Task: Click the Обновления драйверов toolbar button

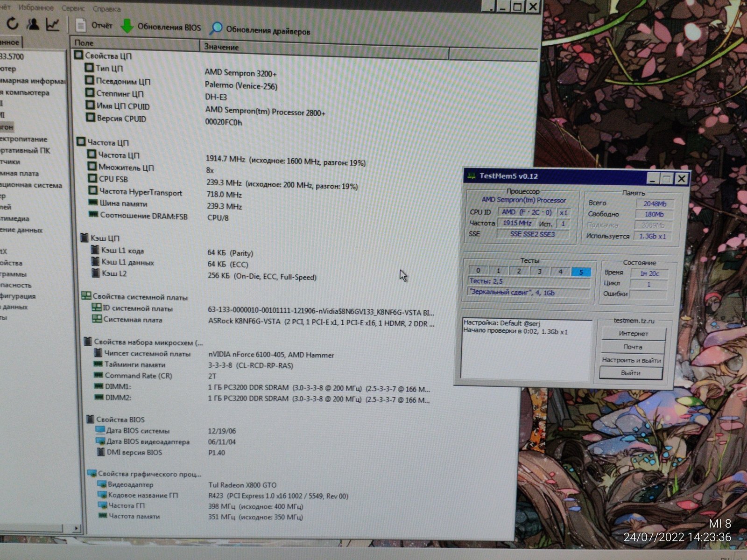Action: coord(260,30)
